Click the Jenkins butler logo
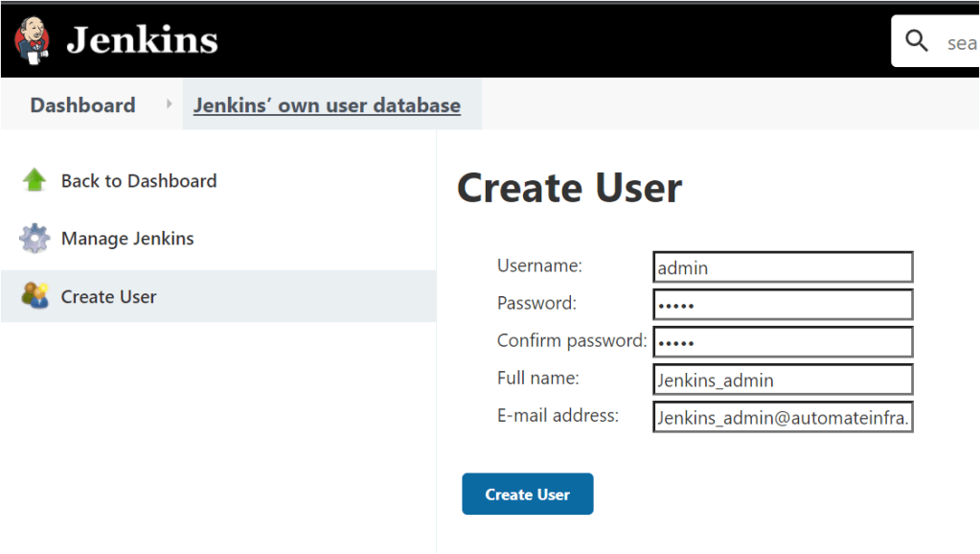 click(x=33, y=39)
